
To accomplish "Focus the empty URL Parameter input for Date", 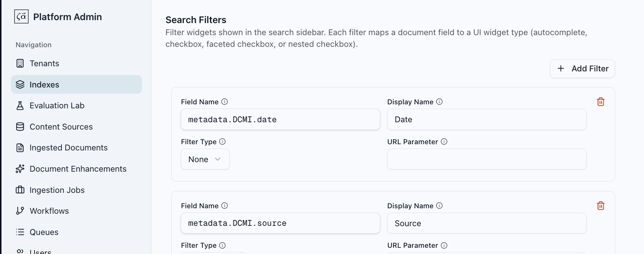I will [487, 159].
